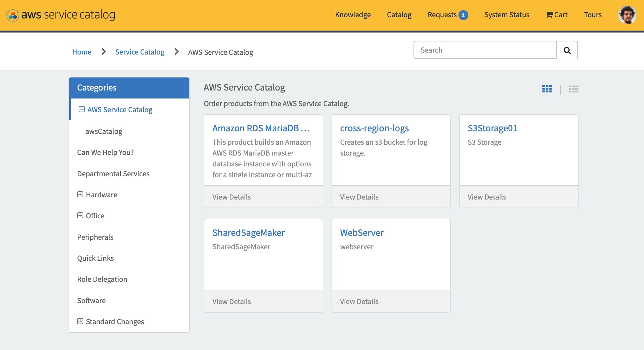This screenshot has width=644, height=350.
Task: Open the WebServer product title
Action: [x=362, y=233]
